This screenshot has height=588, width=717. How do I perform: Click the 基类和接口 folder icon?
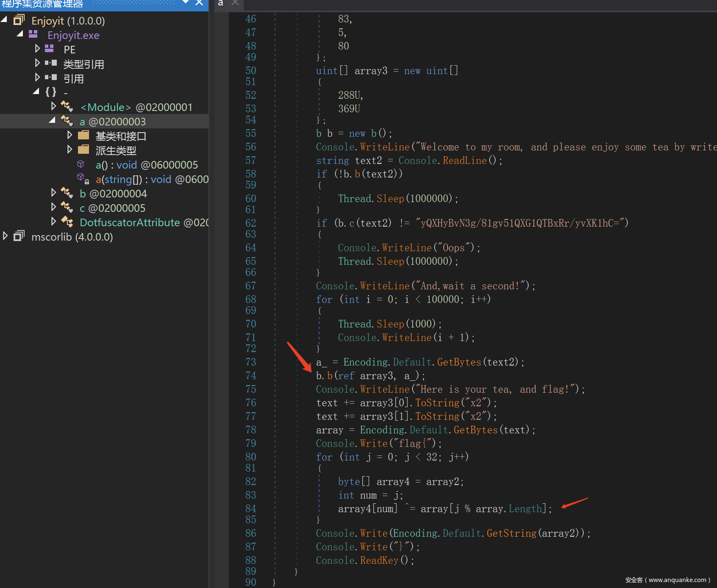pos(83,136)
